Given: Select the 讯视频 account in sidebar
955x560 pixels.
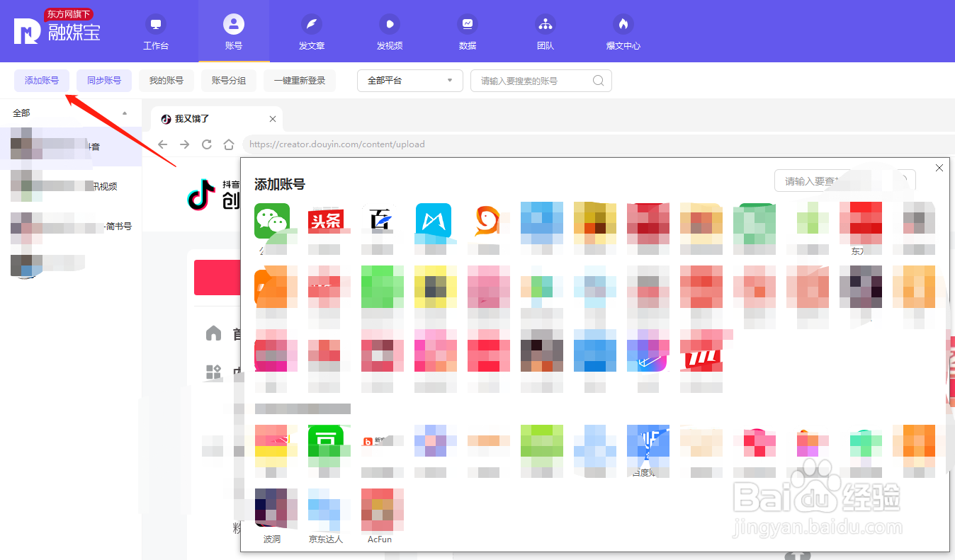Looking at the screenshot, I should pyautogui.click(x=71, y=187).
